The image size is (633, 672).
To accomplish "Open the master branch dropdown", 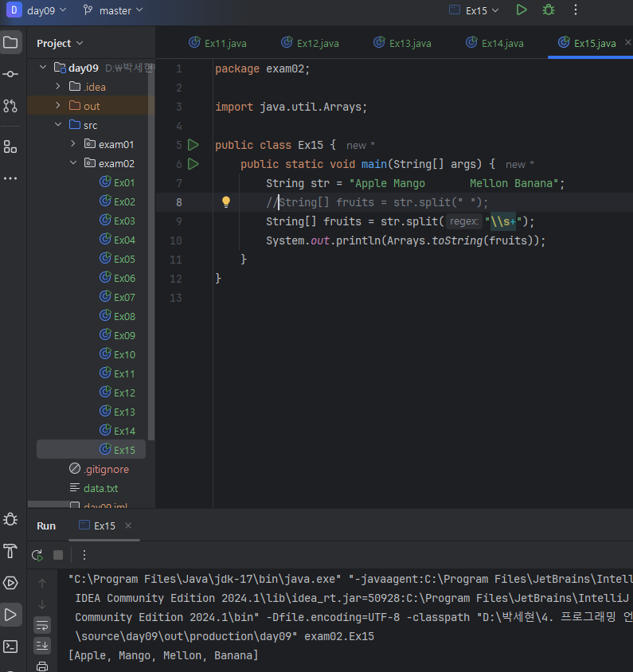I will pos(113,10).
